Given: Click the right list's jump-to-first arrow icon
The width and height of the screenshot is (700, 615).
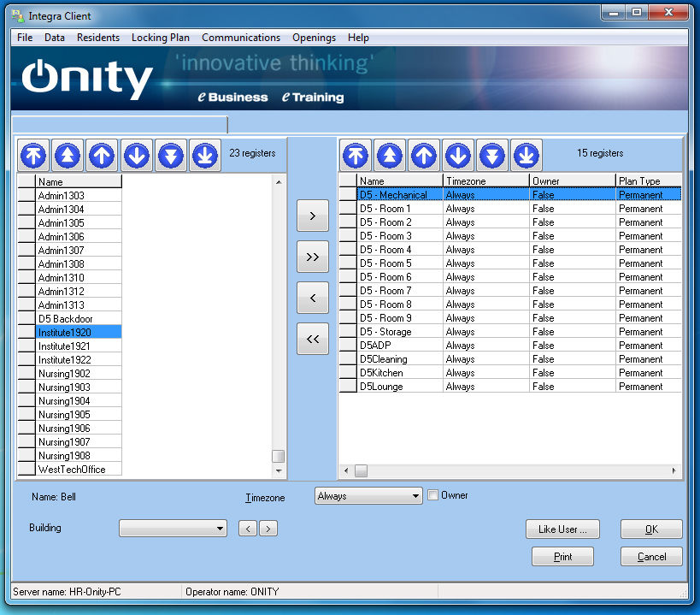Looking at the screenshot, I should coord(356,156).
